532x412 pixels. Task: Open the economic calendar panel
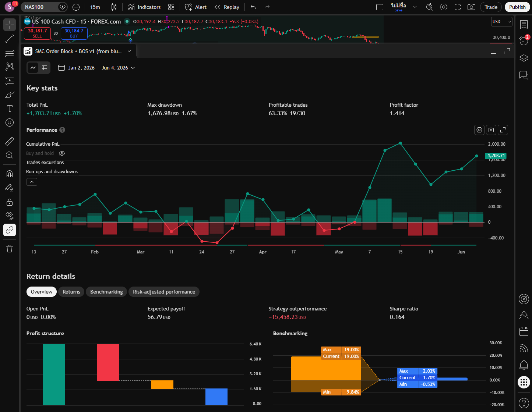524,331
